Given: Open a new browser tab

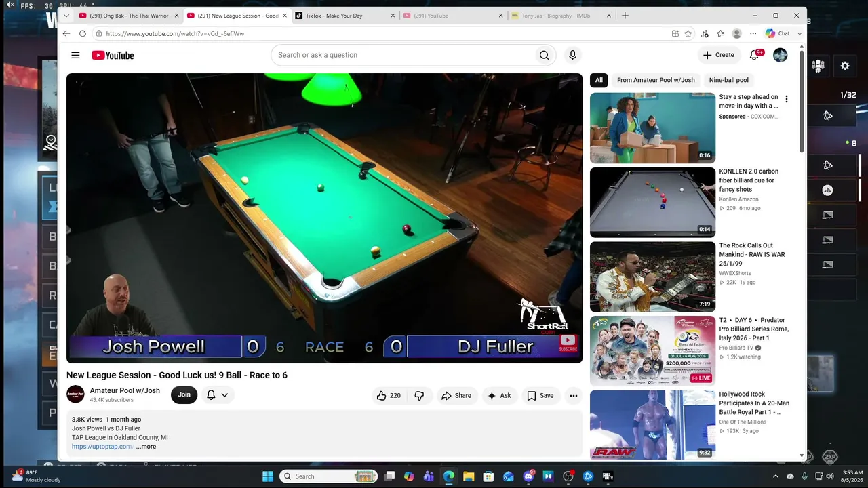Looking at the screenshot, I should (625, 16).
